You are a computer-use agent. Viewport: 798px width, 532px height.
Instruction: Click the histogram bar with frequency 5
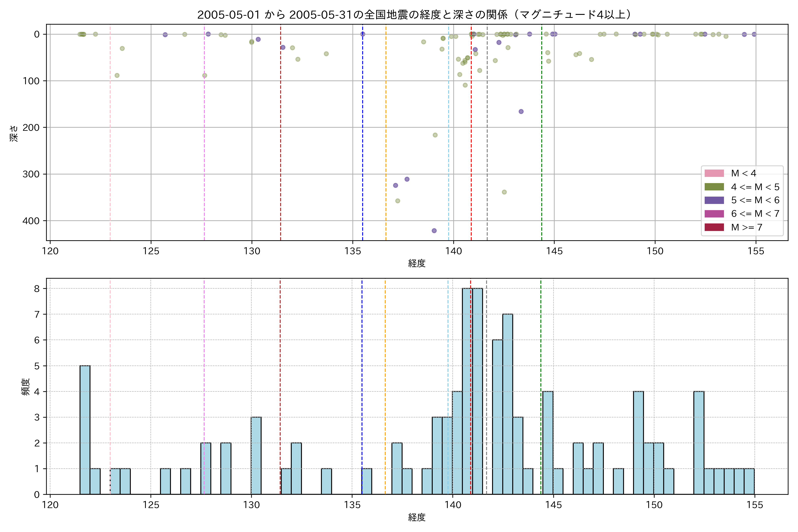[x=85, y=430]
